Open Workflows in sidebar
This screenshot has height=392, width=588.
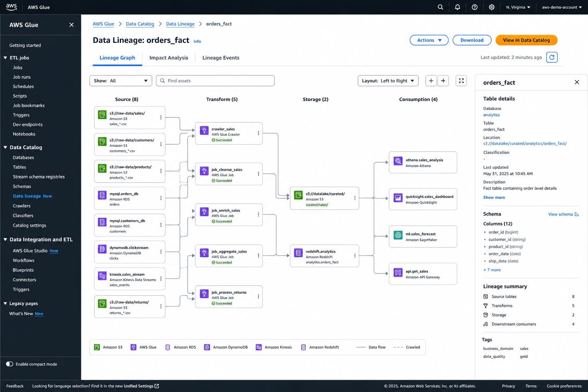pyautogui.click(x=24, y=260)
